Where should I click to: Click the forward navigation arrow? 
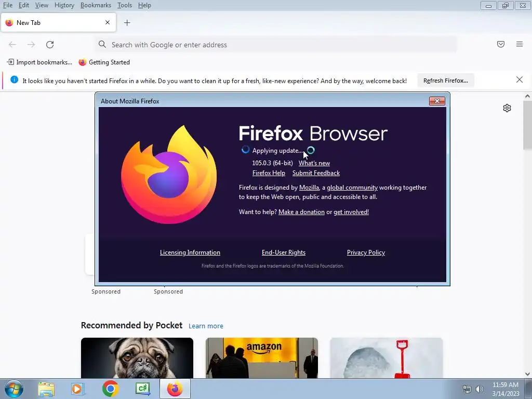click(x=31, y=45)
